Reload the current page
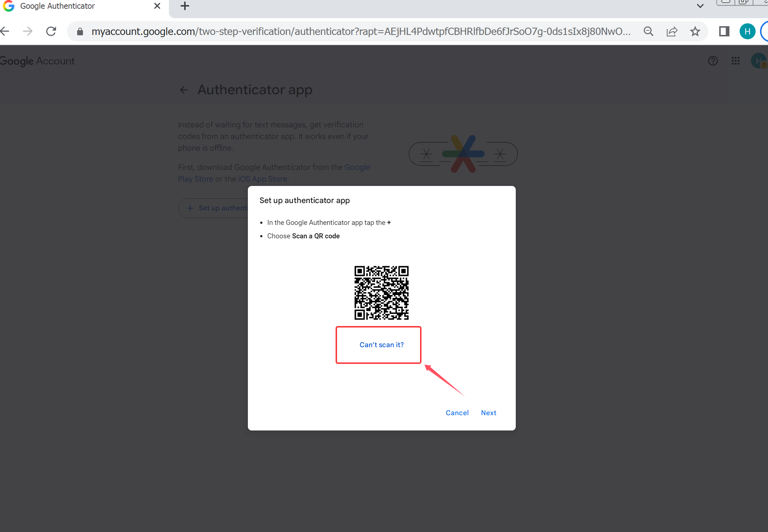Image resolution: width=768 pixels, height=532 pixels. click(x=51, y=31)
